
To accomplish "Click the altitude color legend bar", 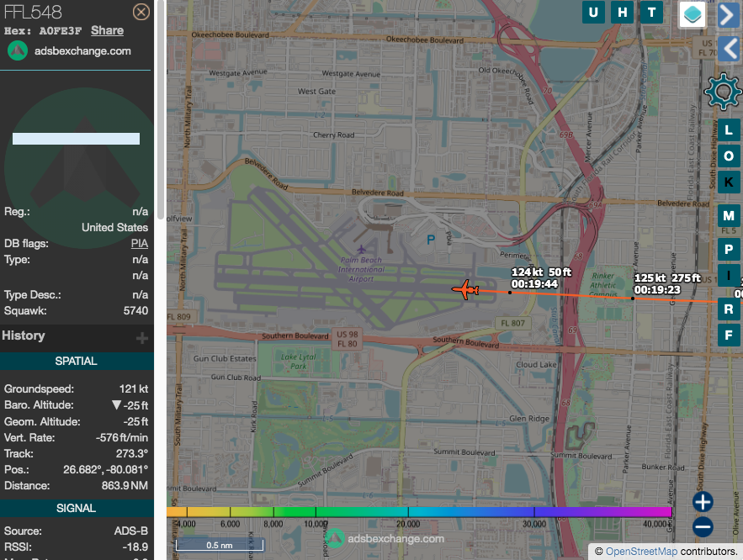I will coord(419,512).
